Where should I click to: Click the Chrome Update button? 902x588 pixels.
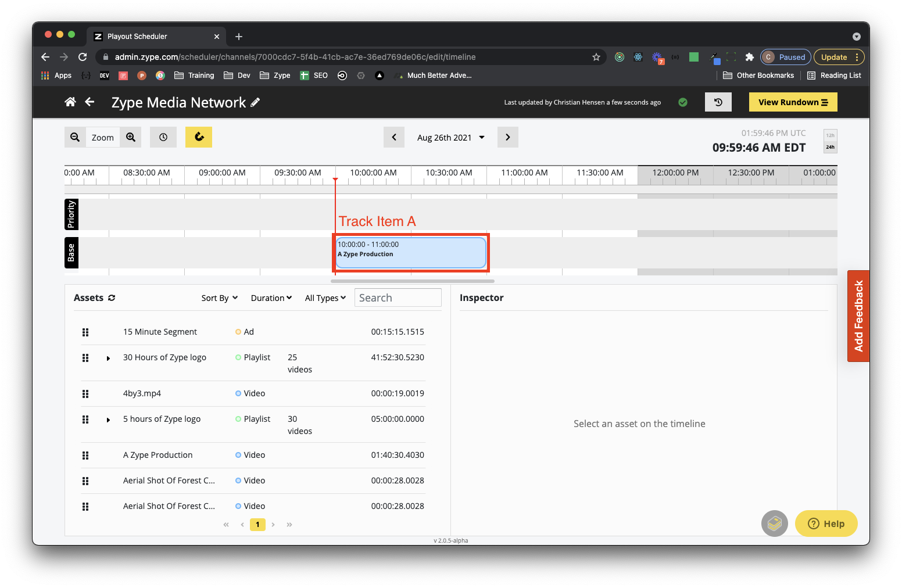pos(839,57)
